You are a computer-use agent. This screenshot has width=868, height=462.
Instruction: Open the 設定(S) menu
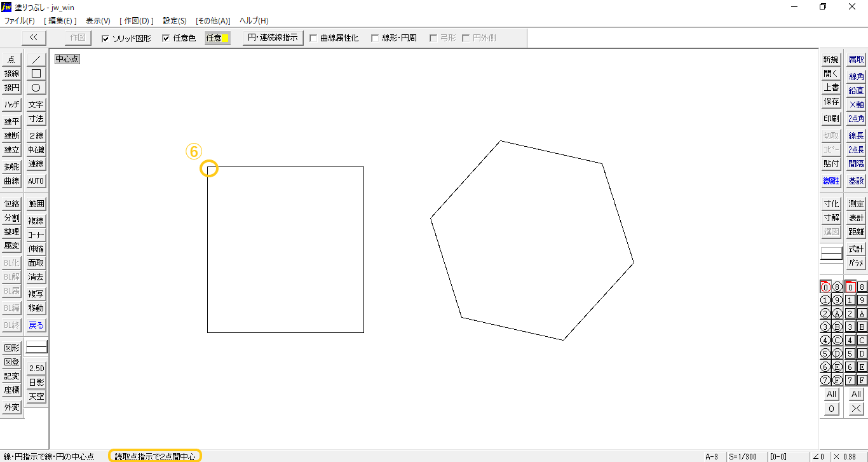[175, 21]
